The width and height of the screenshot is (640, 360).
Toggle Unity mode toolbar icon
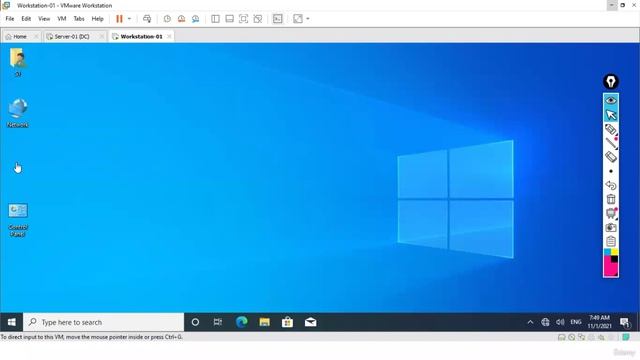click(x=258, y=19)
